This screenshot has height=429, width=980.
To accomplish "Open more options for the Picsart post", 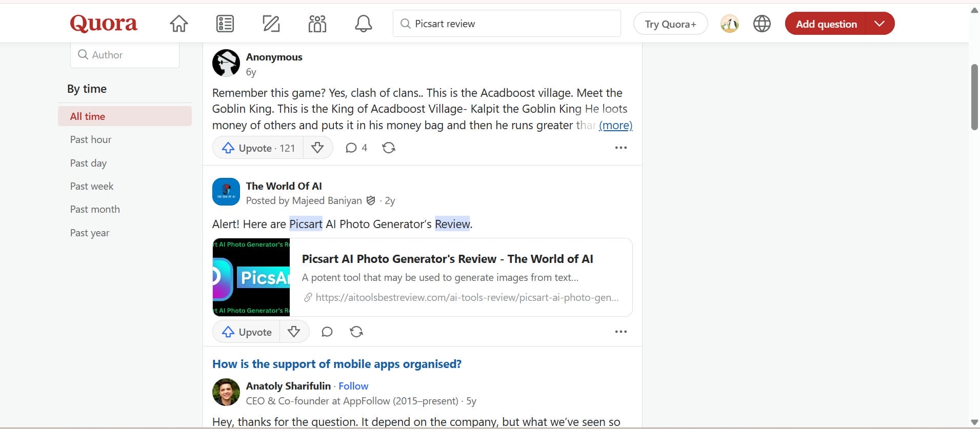I will (621, 332).
